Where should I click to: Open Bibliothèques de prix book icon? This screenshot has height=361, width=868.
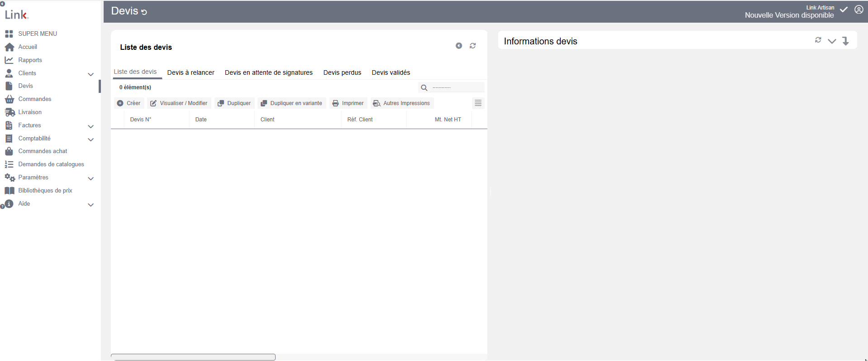click(10, 191)
